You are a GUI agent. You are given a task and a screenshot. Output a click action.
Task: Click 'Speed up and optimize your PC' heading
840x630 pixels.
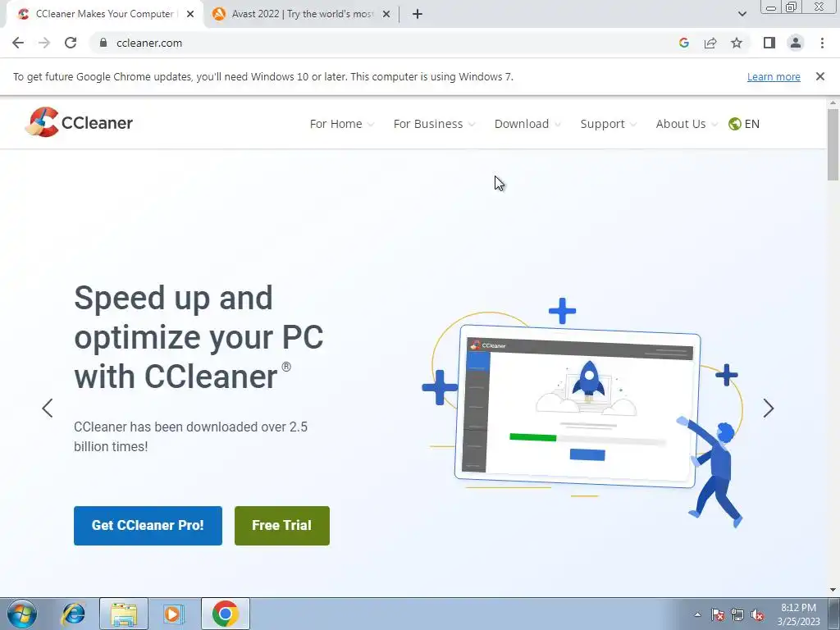point(199,337)
